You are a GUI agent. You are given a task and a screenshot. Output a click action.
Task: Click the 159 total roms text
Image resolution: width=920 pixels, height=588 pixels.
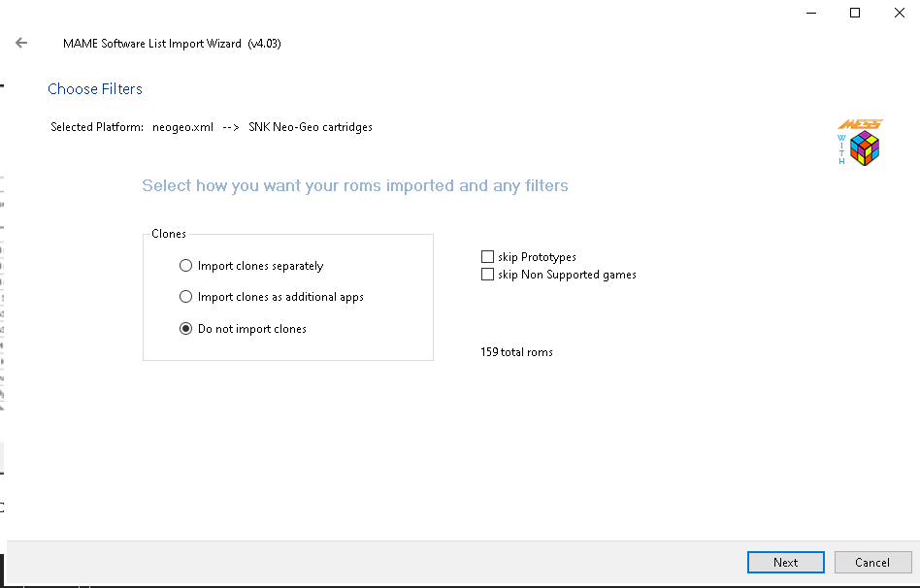tap(516, 352)
